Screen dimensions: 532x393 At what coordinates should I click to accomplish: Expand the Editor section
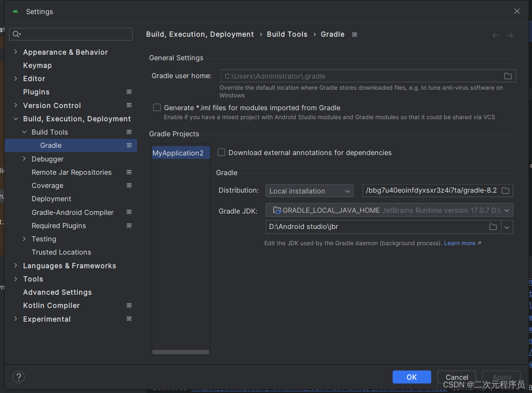pyautogui.click(x=15, y=79)
